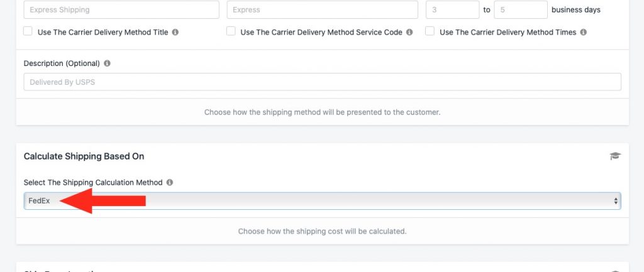Enable Use The Carrier Delivery Method Title checkbox
Screen dimensions: 644x272
[x=28, y=31]
